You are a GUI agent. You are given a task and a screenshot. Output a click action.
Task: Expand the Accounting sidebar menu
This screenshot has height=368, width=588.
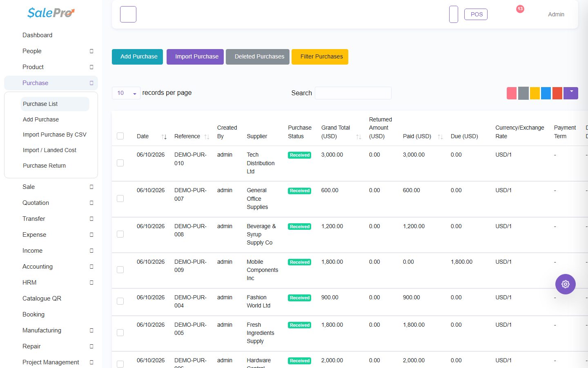pyautogui.click(x=51, y=267)
